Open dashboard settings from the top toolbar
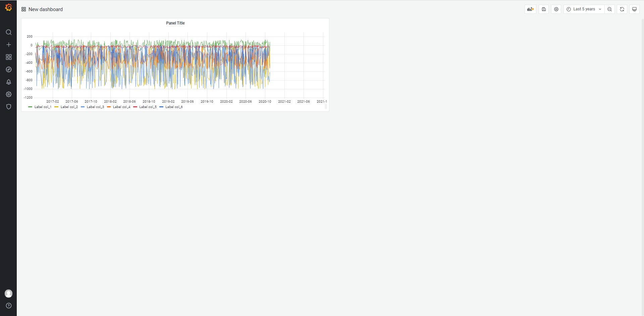Image resolution: width=644 pixels, height=316 pixels. [556, 9]
